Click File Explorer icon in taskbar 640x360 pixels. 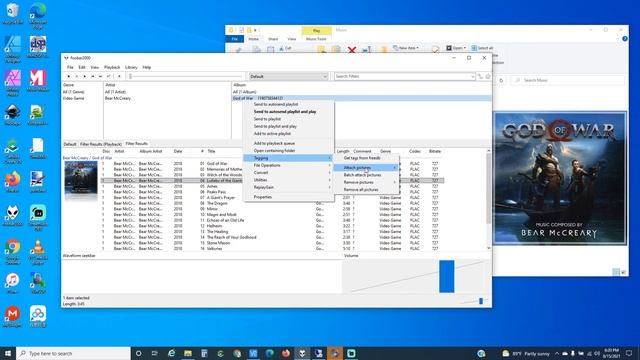click(x=188, y=353)
